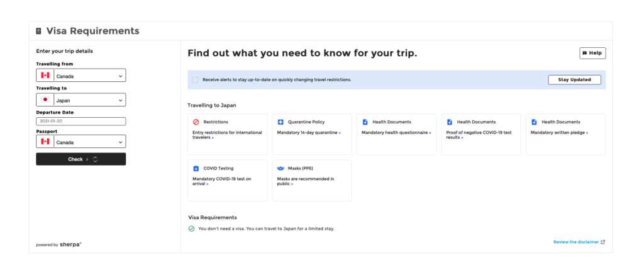The height and width of the screenshot is (269, 644).
Task: Click the Masks (PPE) icon
Action: click(280, 169)
